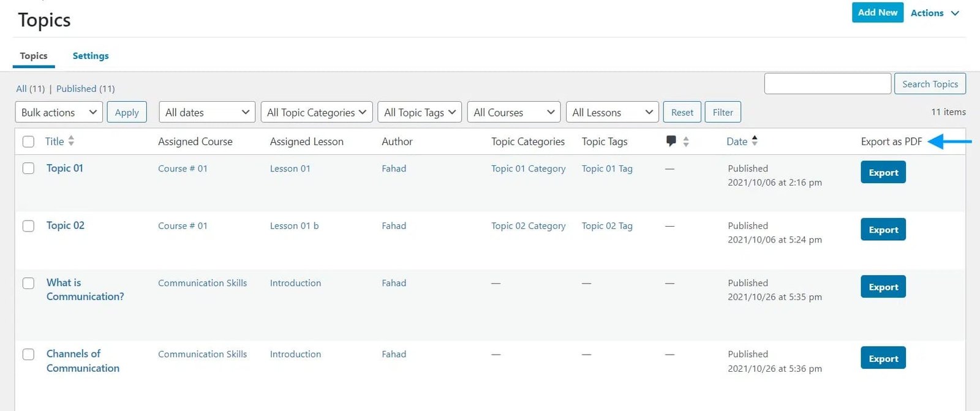
Task: Switch to the Settings tab
Action: 91,56
